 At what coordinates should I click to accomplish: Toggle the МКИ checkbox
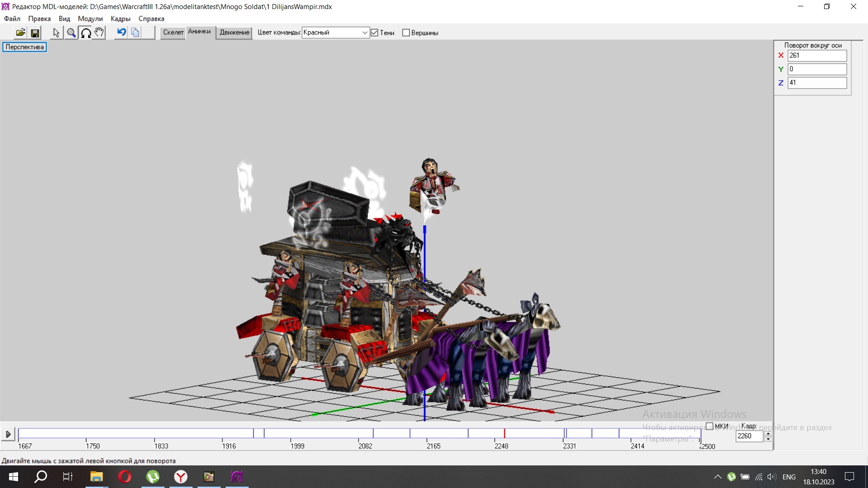[709, 426]
